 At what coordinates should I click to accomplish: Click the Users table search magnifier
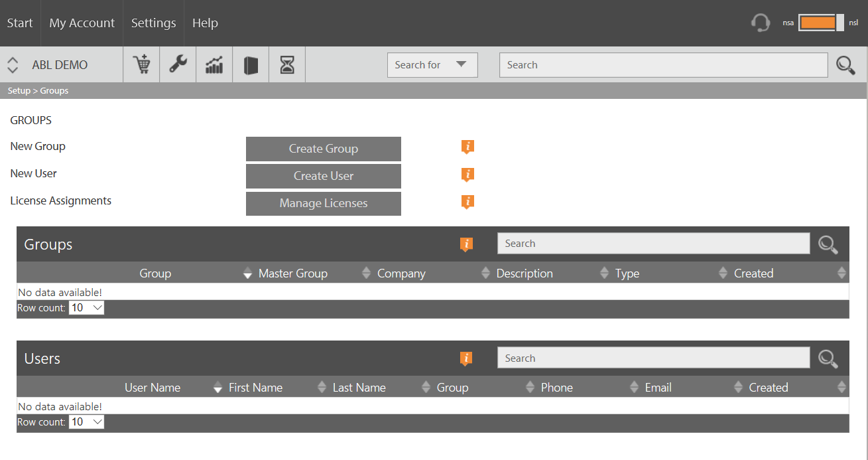click(828, 359)
